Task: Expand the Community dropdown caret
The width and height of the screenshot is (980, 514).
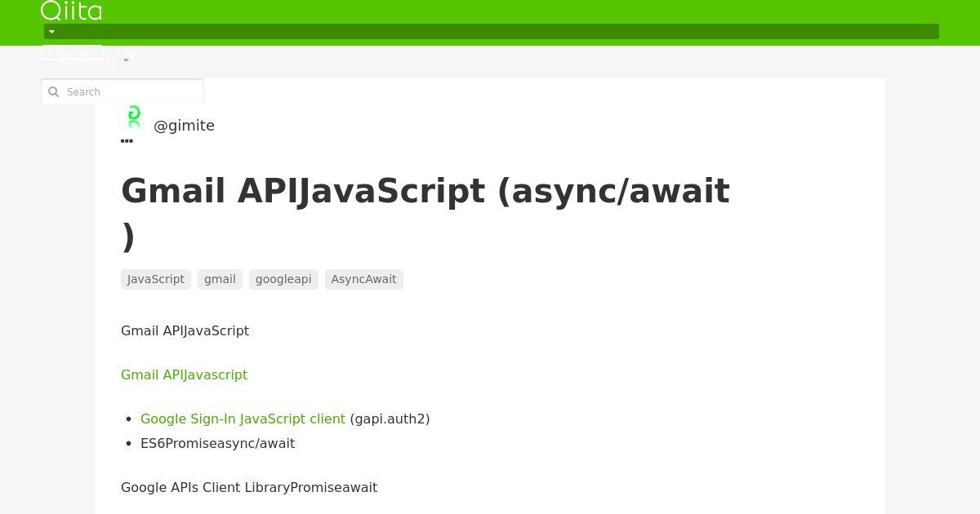Action: [126, 60]
